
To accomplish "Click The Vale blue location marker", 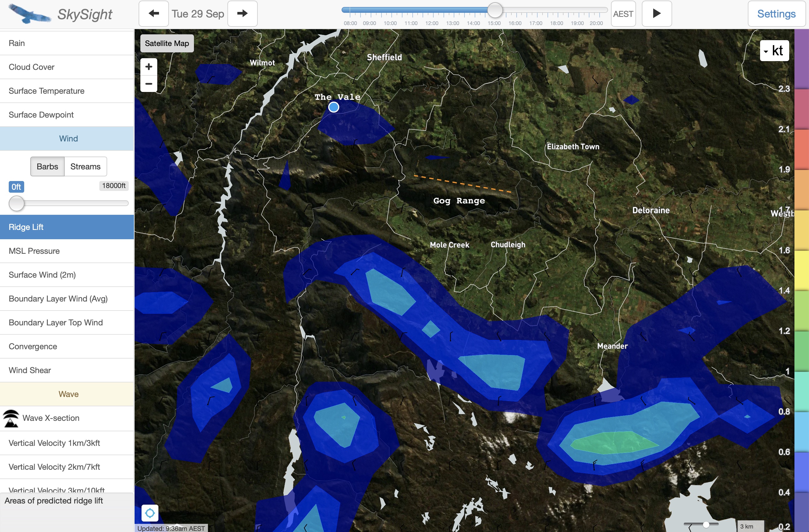I will click(x=333, y=107).
